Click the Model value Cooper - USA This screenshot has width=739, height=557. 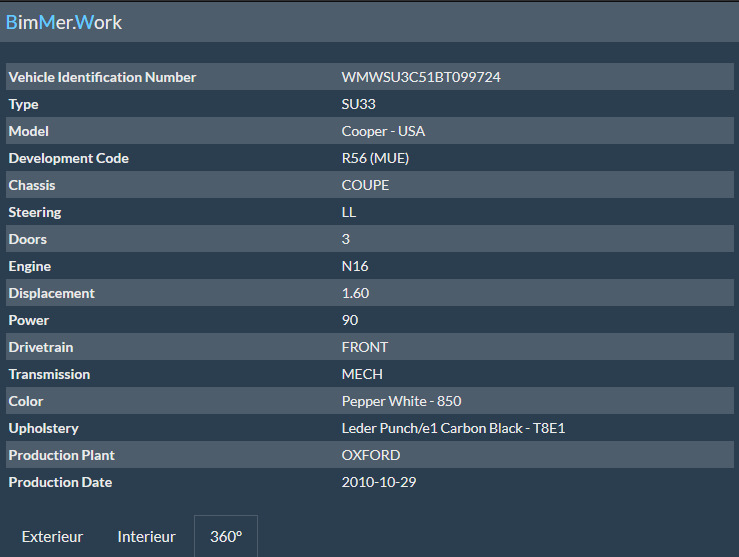point(383,131)
